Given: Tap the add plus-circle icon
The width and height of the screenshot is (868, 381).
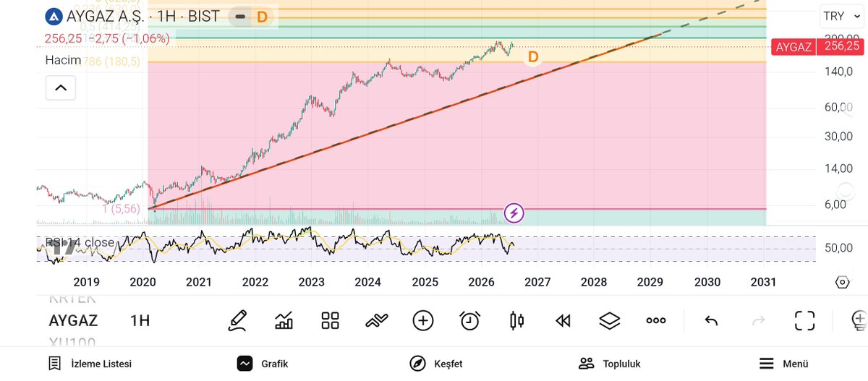Looking at the screenshot, I should click(423, 320).
